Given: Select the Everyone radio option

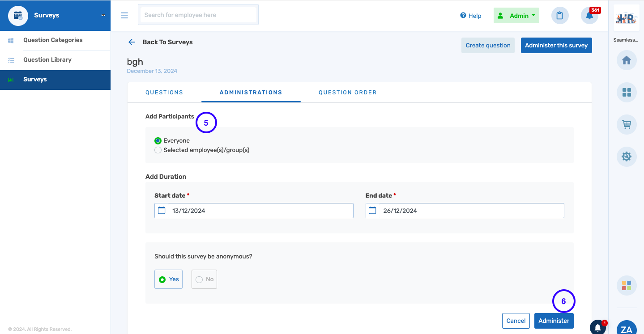Looking at the screenshot, I should [x=158, y=141].
